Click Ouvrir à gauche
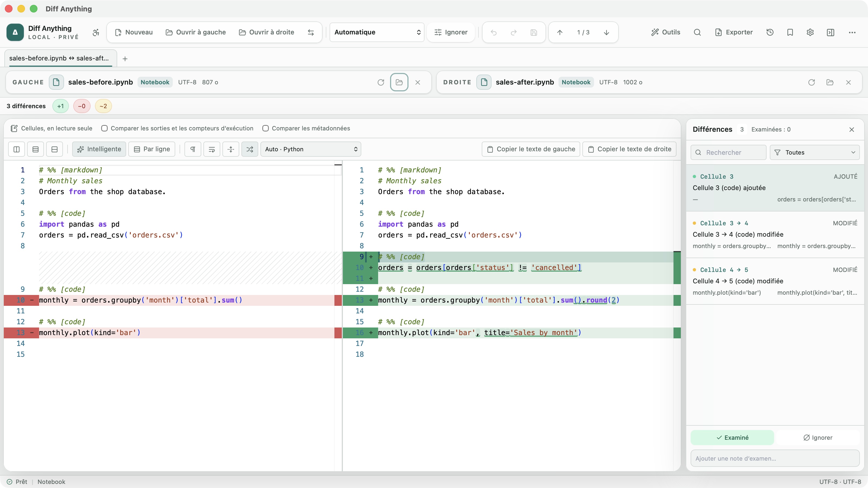This screenshot has width=868, height=488. (196, 32)
